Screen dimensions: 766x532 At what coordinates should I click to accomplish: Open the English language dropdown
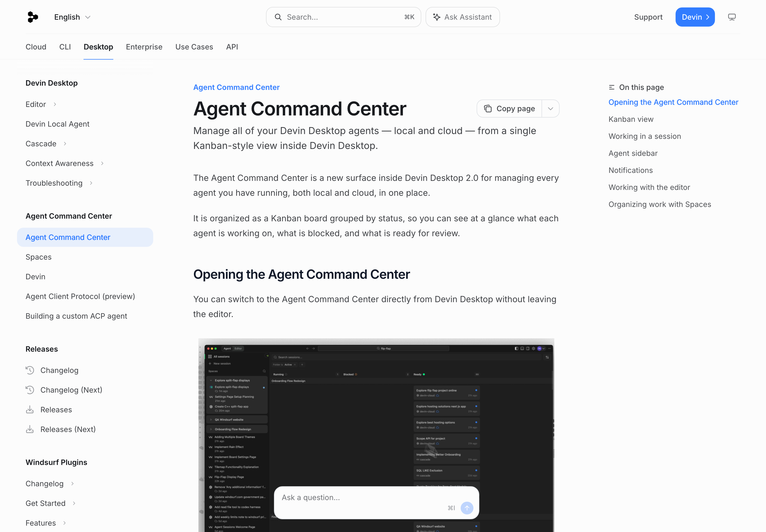pyautogui.click(x=72, y=17)
